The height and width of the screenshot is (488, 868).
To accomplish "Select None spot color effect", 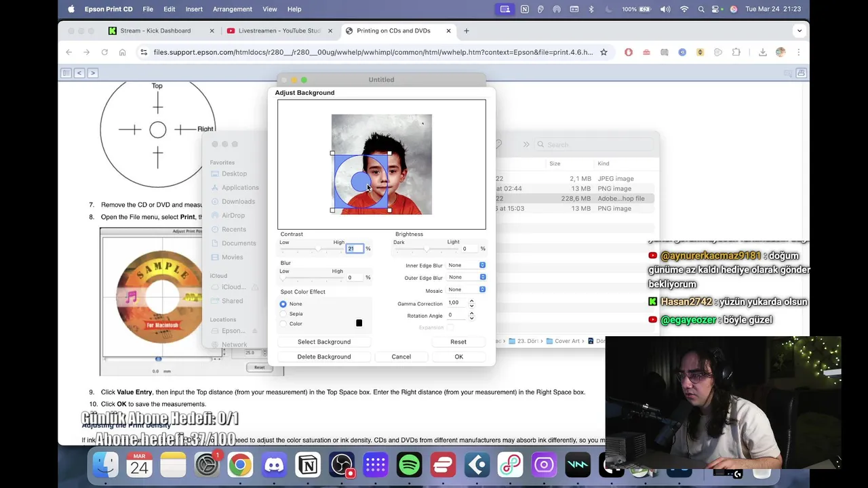I will [283, 304].
